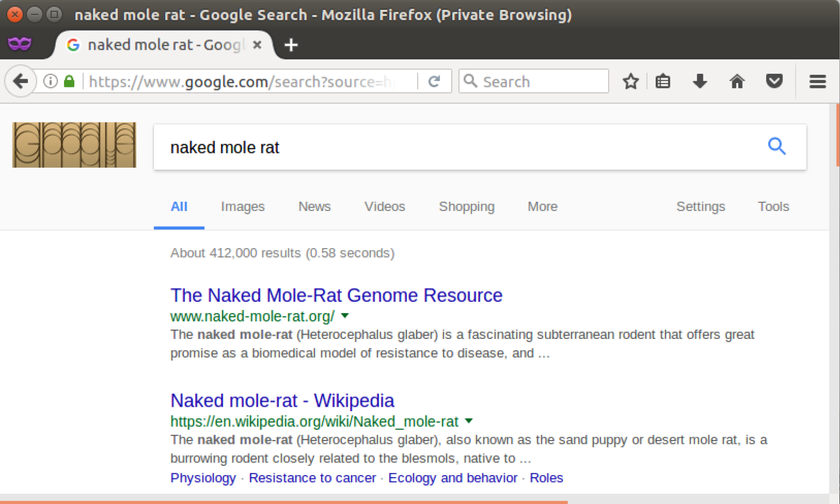Image resolution: width=840 pixels, height=504 pixels.
Task: Click the Google search magnifier icon
Action: tap(777, 146)
